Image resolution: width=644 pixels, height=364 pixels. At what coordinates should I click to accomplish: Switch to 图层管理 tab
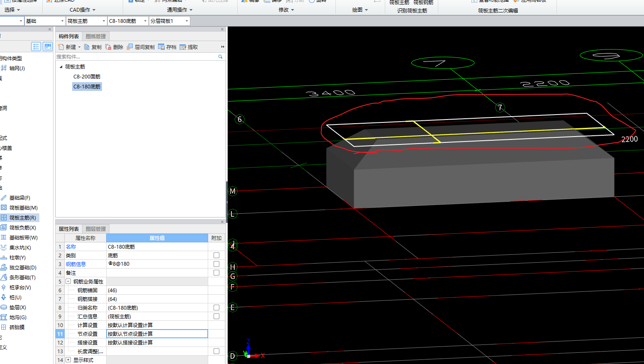[96, 229]
